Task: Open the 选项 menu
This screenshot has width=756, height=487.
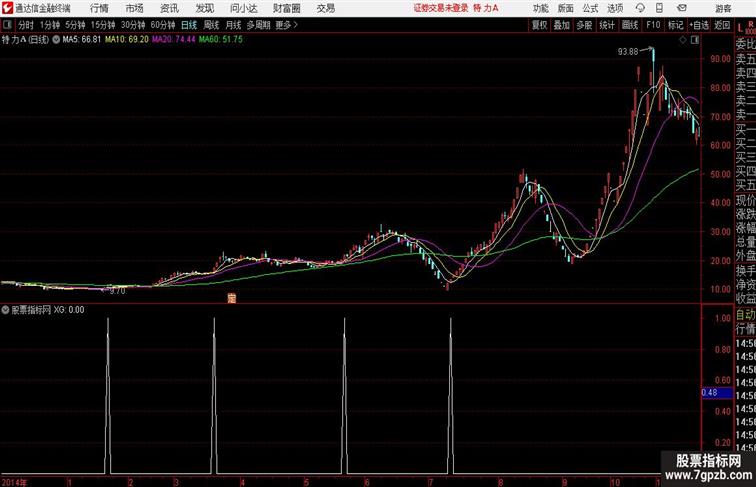Action: coord(615,8)
